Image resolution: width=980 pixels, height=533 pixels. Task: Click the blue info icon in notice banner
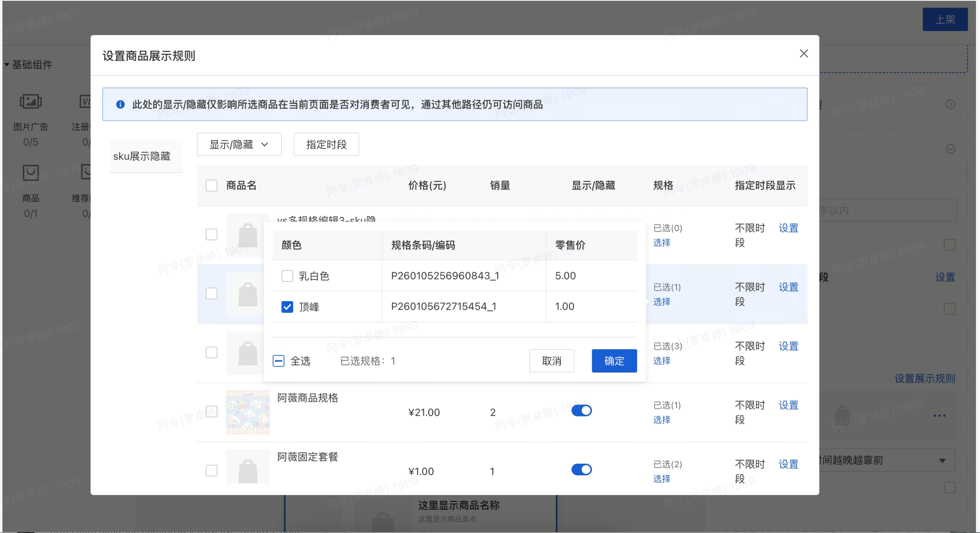(120, 104)
